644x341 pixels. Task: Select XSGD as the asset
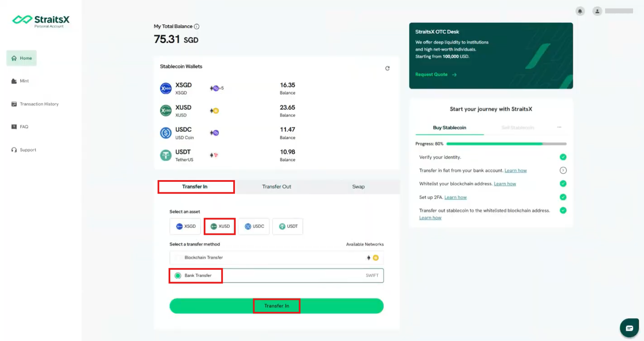tap(185, 226)
